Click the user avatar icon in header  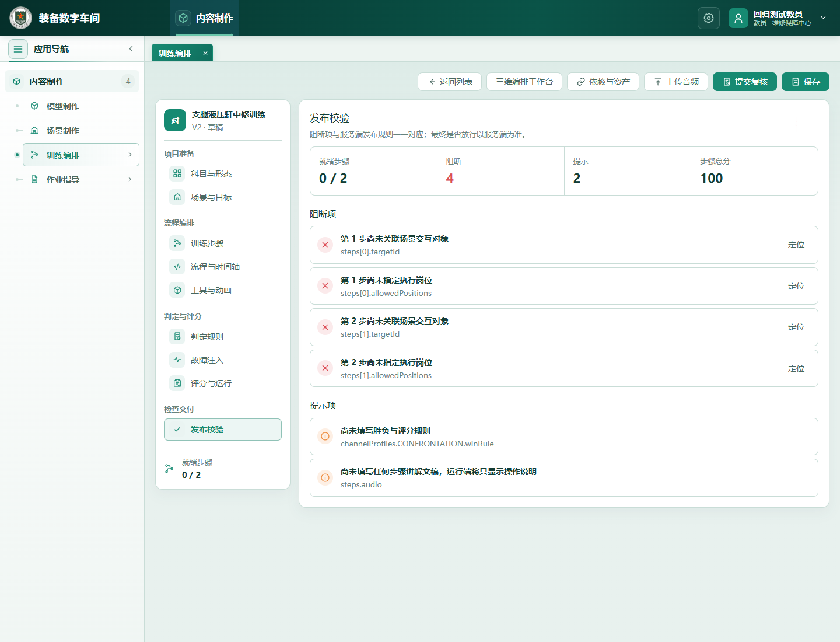(738, 18)
